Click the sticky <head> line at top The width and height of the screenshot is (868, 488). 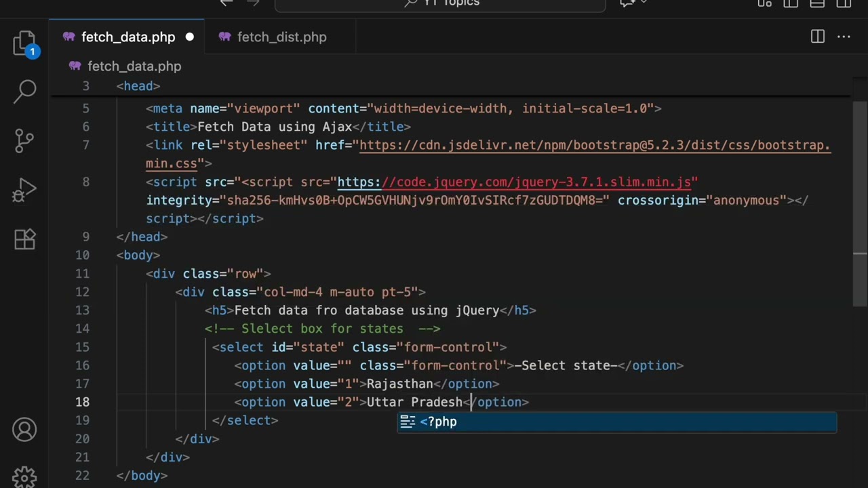[x=138, y=86]
